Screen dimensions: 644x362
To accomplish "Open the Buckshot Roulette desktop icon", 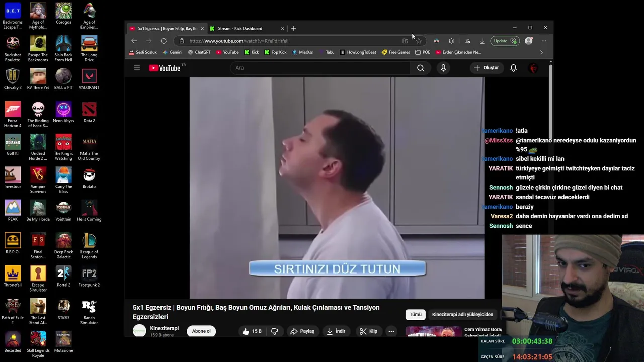I will point(13,49).
